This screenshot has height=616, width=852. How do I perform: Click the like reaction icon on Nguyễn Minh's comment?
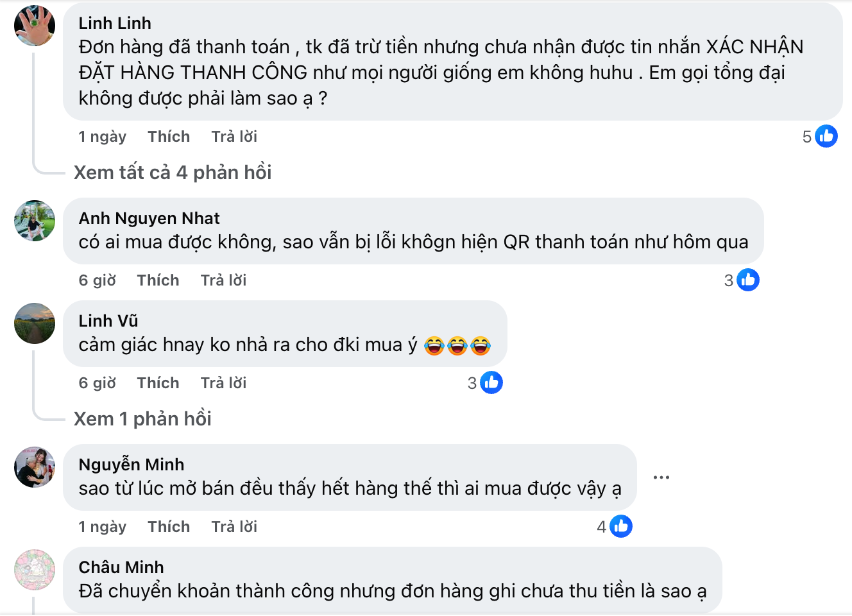(x=620, y=526)
